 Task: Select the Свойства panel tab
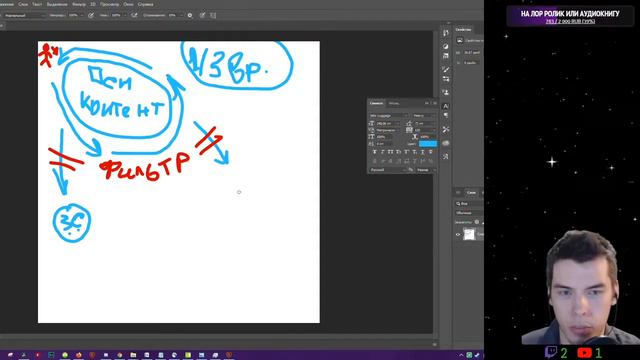[x=463, y=29]
